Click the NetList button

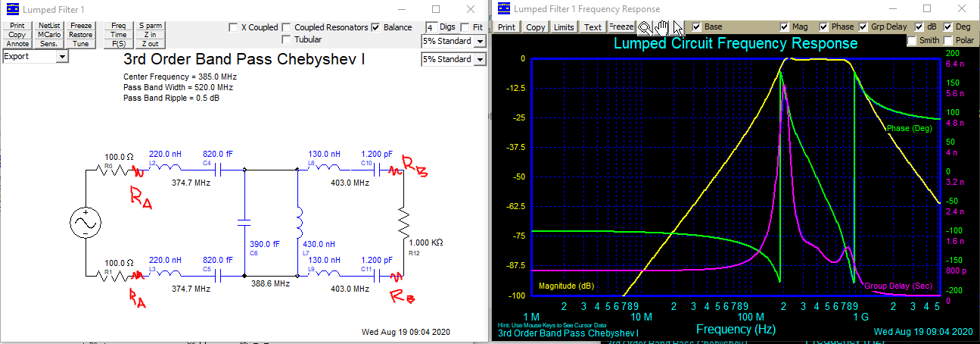[x=49, y=26]
